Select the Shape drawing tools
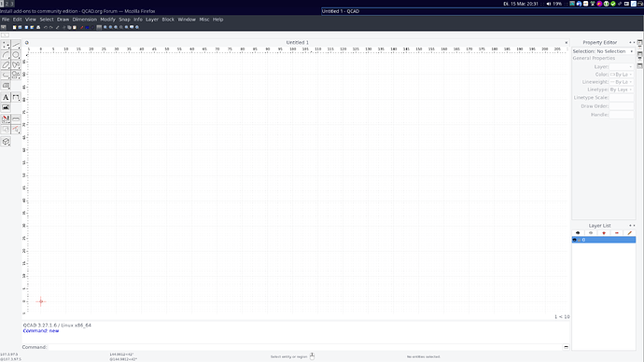 point(16,75)
